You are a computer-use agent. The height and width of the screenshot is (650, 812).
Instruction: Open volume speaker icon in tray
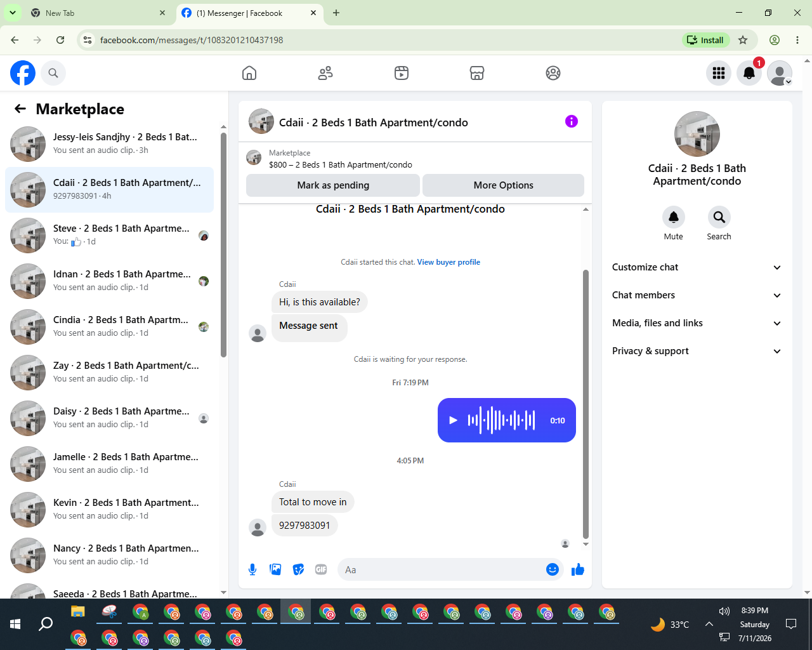point(724,611)
